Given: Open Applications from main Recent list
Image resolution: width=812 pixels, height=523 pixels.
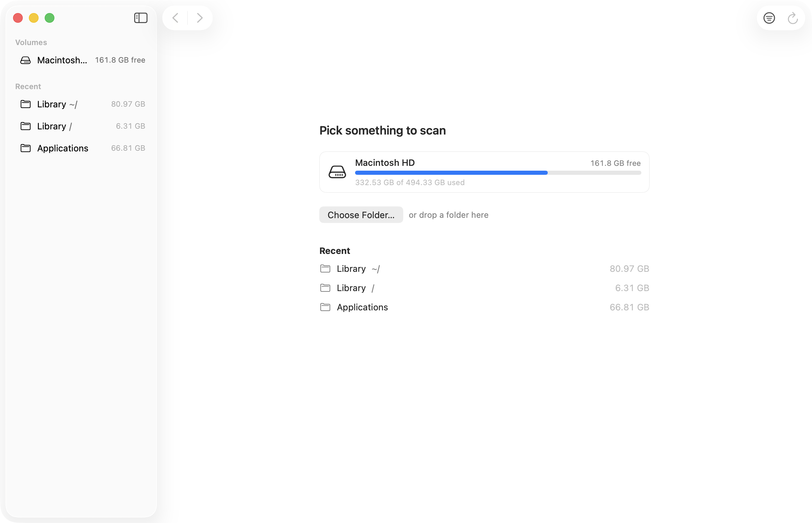Looking at the screenshot, I should (x=484, y=307).
